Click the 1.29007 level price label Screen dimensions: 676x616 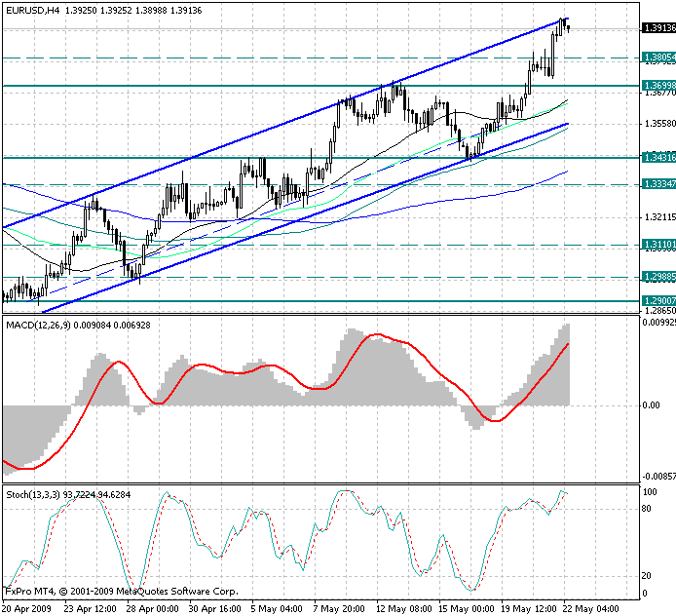[x=658, y=300]
